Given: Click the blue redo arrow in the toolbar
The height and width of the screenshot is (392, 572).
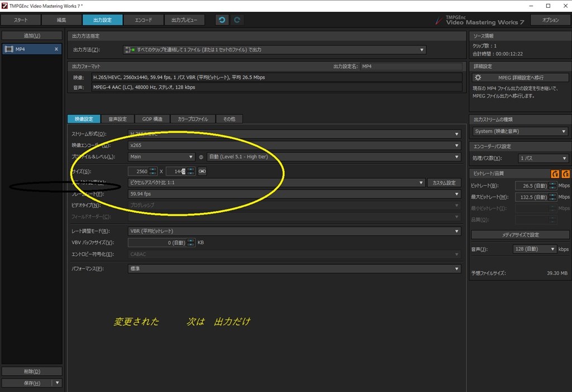Looking at the screenshot, I should click(x=236, y=20).
